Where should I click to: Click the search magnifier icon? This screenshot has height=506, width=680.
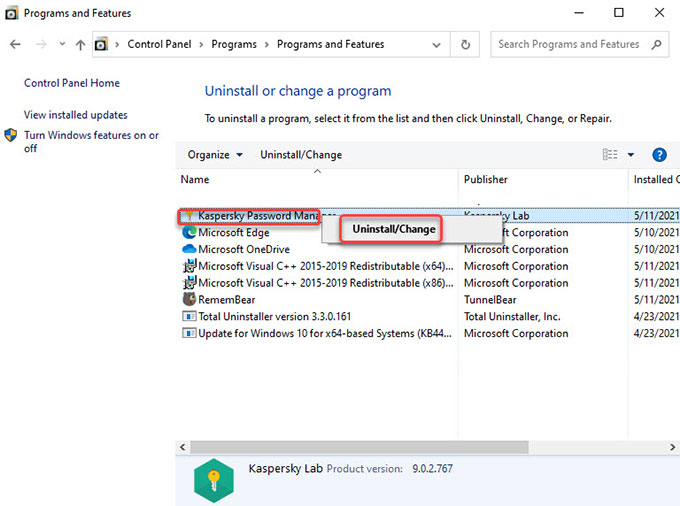(x=657, y=44)
